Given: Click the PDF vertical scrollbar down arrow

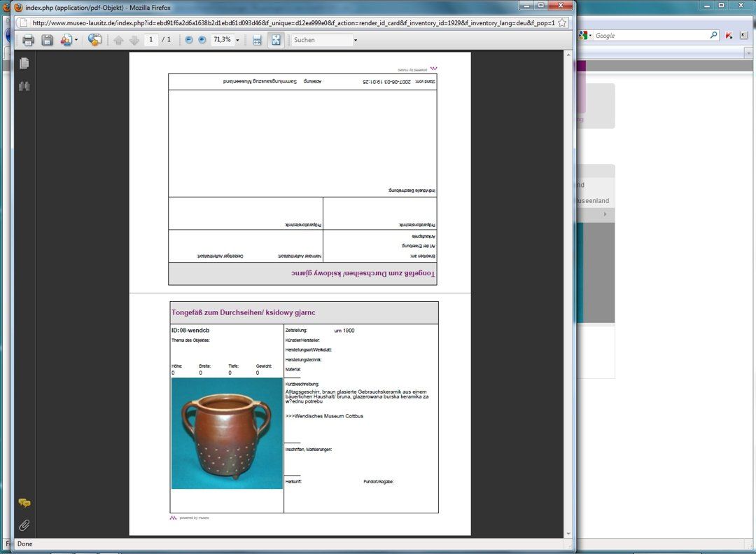Looking at the screenshot, I should click(x=568, y=534).
